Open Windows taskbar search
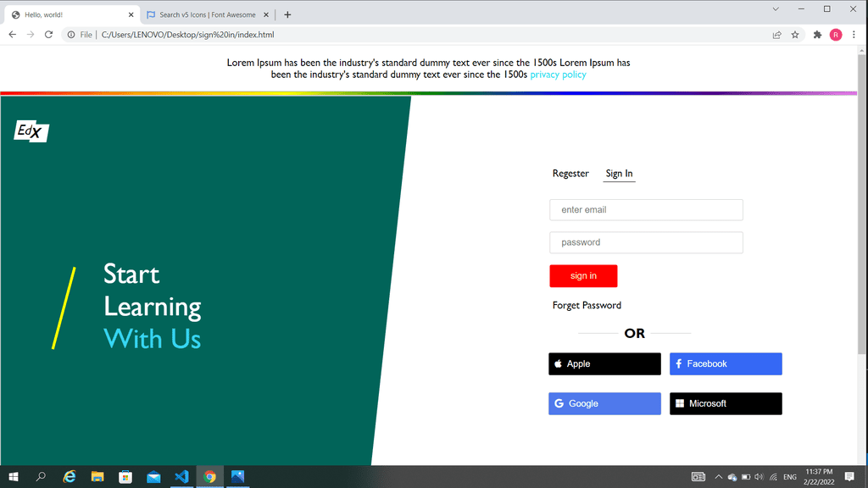 pos(41,476)
